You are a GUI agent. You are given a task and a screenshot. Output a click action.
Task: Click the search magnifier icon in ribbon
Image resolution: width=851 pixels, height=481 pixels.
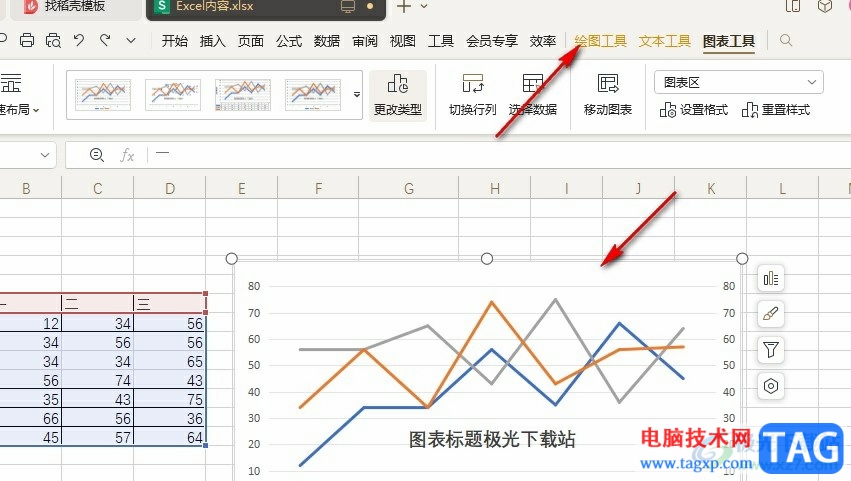click(x=785, y=40)
